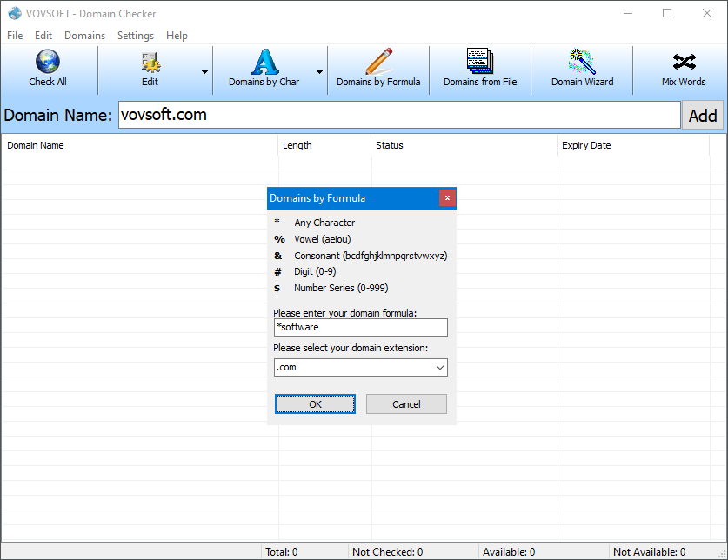Open the Domains menu
The height and width of the screenshot is (560, 728).
[x=84, y=36]
